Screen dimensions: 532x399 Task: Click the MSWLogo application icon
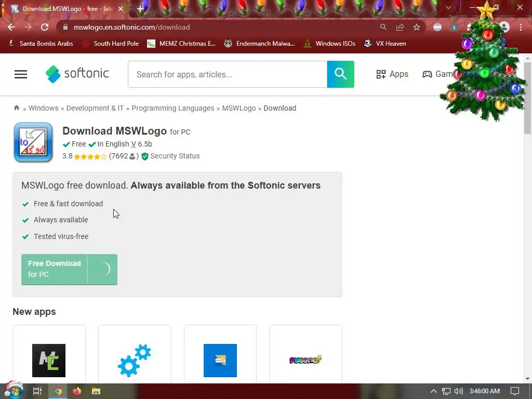33,142
